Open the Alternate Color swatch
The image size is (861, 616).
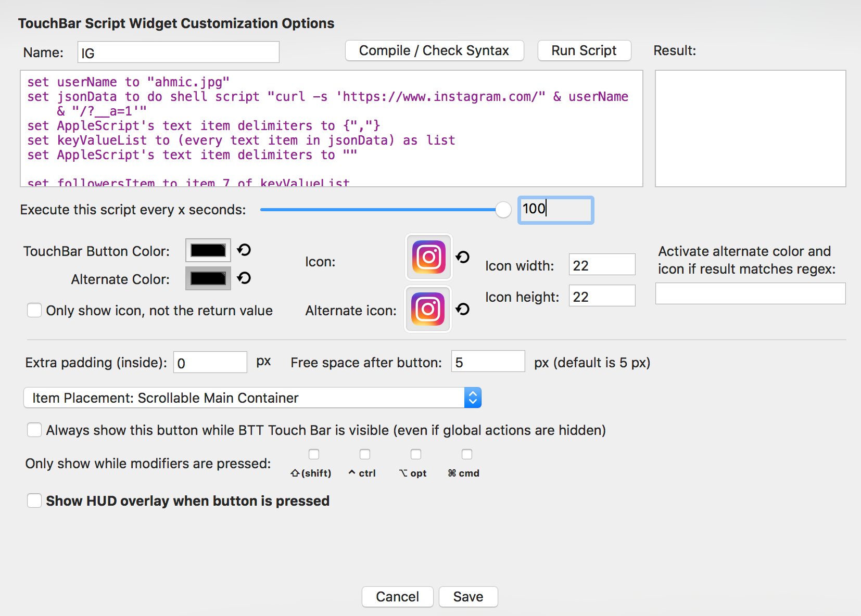click(208, 278)
